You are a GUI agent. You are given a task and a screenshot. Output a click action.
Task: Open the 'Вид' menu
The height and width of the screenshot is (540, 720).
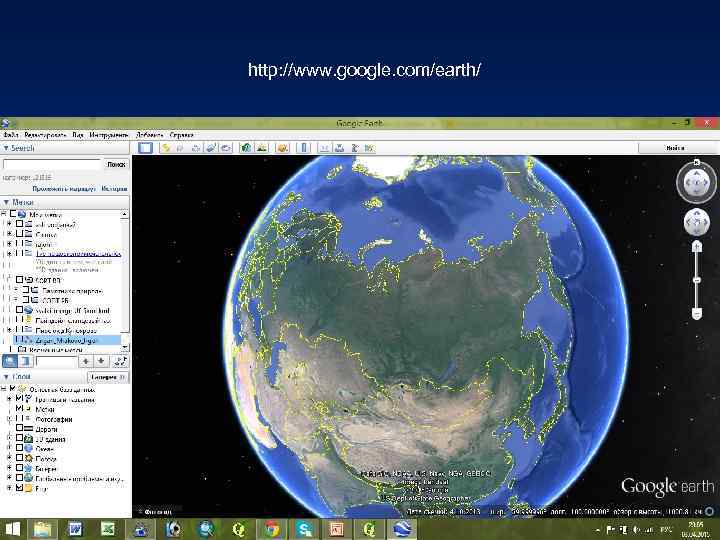(78, 135)
